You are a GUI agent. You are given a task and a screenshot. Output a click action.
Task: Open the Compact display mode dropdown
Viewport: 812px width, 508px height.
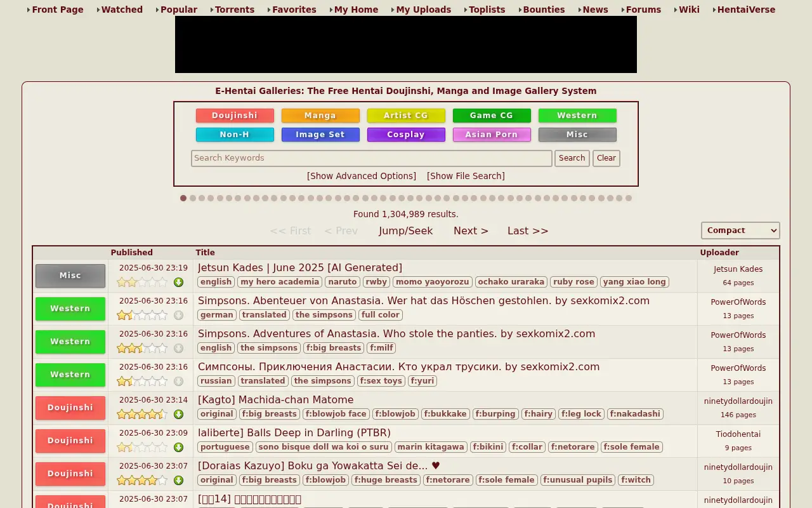tap(740, 231)
